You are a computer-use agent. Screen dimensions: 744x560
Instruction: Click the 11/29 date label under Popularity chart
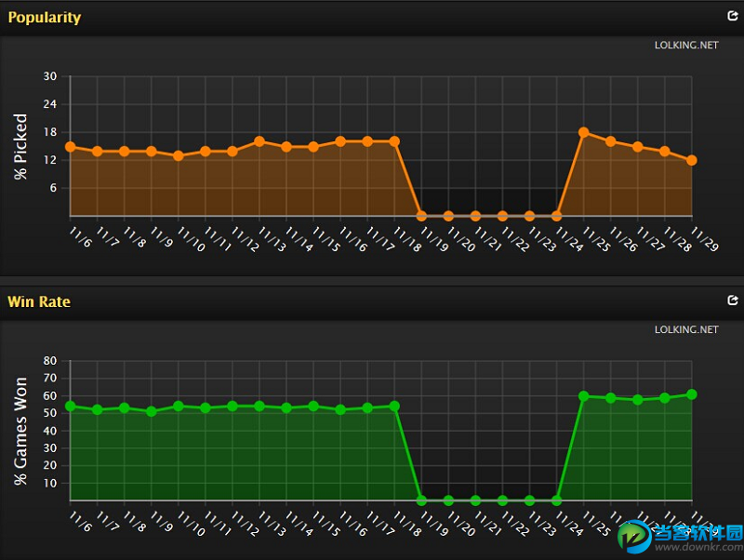pos(704,239)
